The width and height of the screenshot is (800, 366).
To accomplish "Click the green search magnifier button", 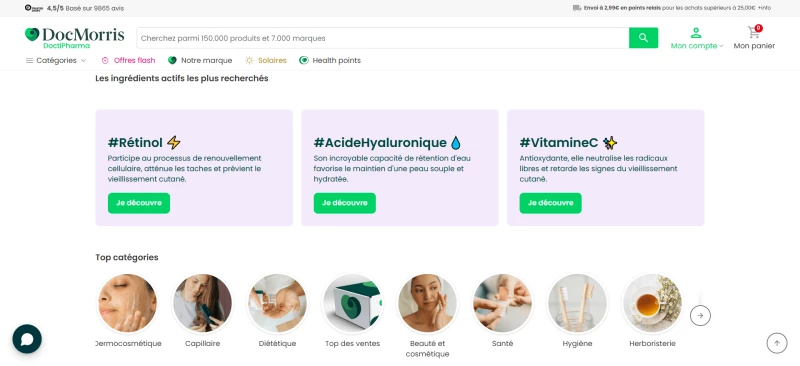I will [643, 38].
